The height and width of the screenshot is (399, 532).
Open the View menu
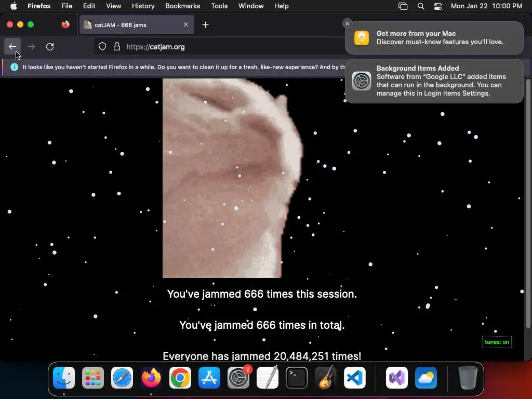tap(113, 6)
